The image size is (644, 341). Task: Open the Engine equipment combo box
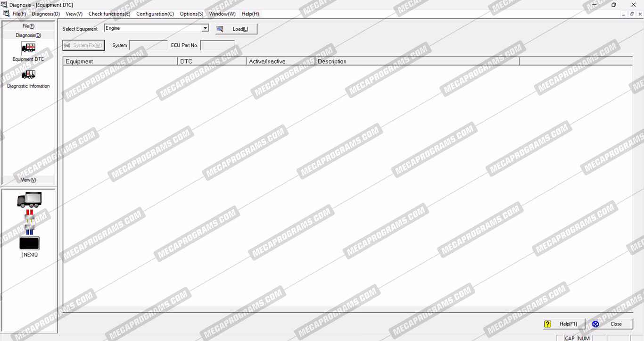pos(153,28)
